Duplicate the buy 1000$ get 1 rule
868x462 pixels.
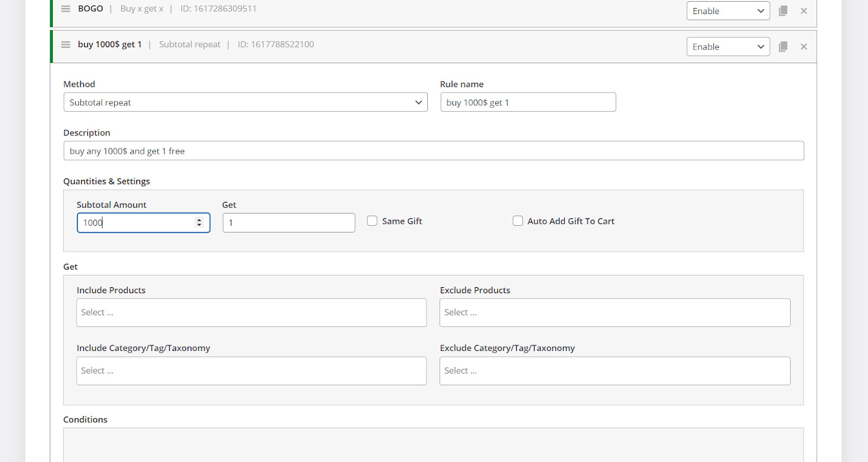click(x=783, y=47)
